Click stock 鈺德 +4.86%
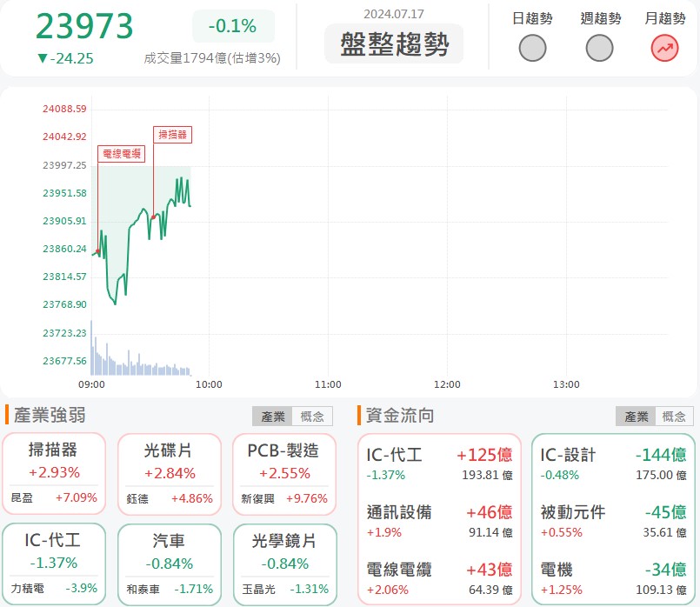The image size is (700, 607). 170,498
